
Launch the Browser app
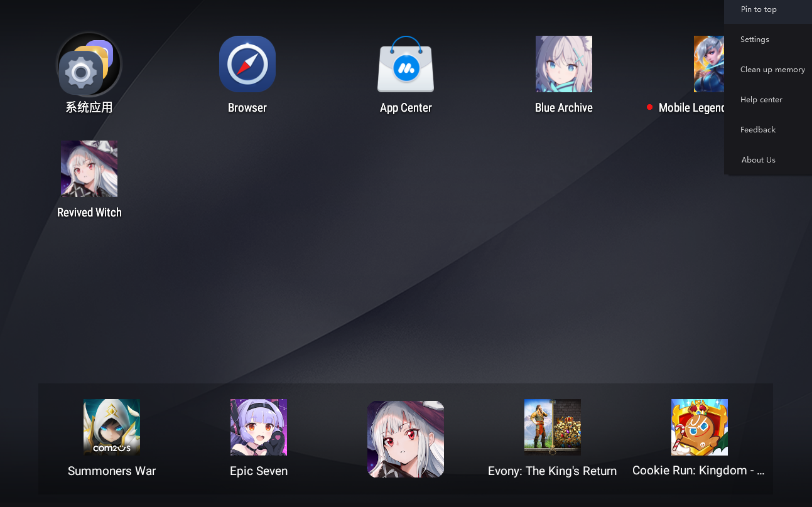[247, 64]
